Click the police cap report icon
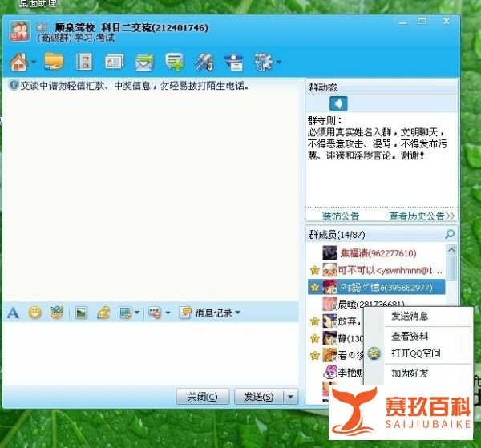Screen dimensions: 481x448 [234, 62]
